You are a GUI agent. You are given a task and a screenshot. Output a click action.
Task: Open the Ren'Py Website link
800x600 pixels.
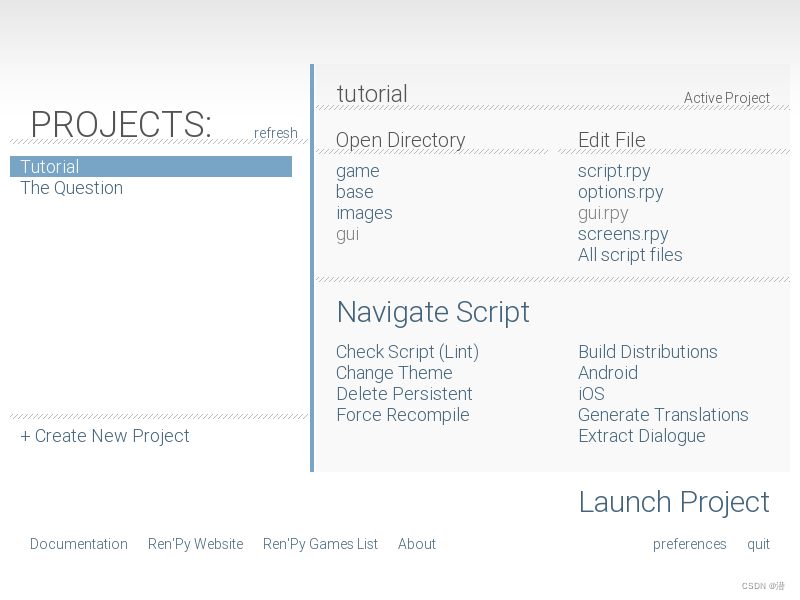click(195, 544)
